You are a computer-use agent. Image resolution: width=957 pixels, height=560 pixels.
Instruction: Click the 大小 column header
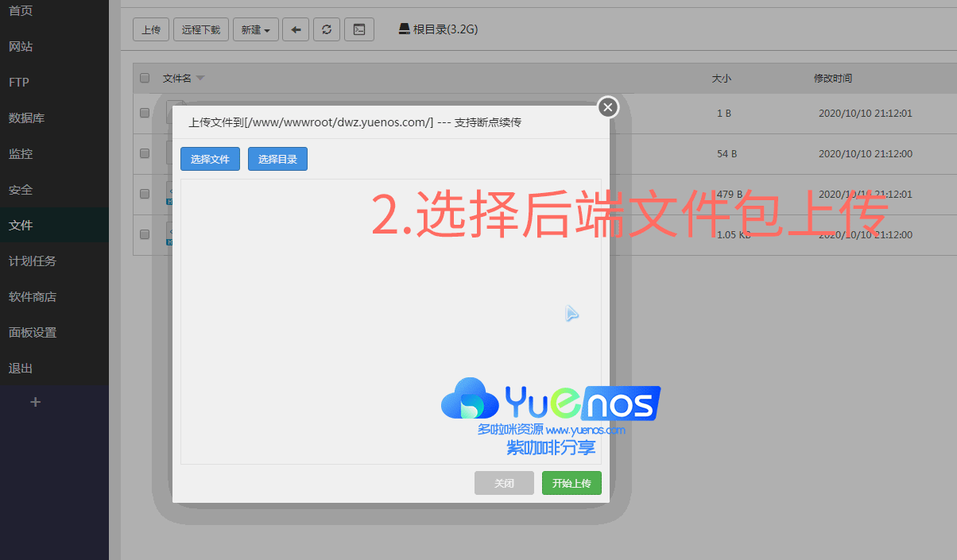pos(721,79)
